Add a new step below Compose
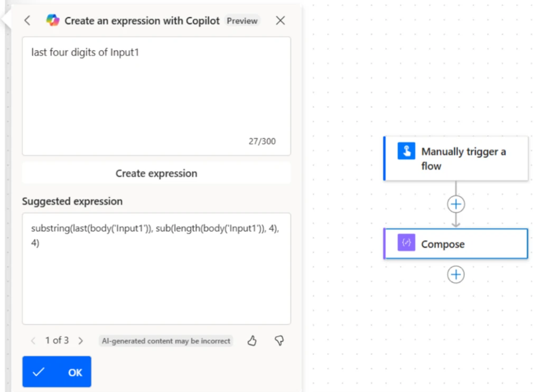This screenshot has width=541, height=392. [x=455, y=274]
